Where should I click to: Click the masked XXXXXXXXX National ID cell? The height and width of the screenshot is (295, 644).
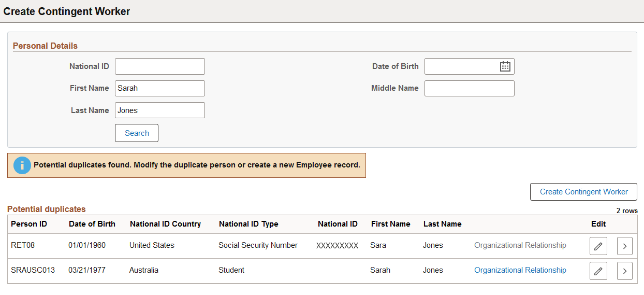[337, 246]
